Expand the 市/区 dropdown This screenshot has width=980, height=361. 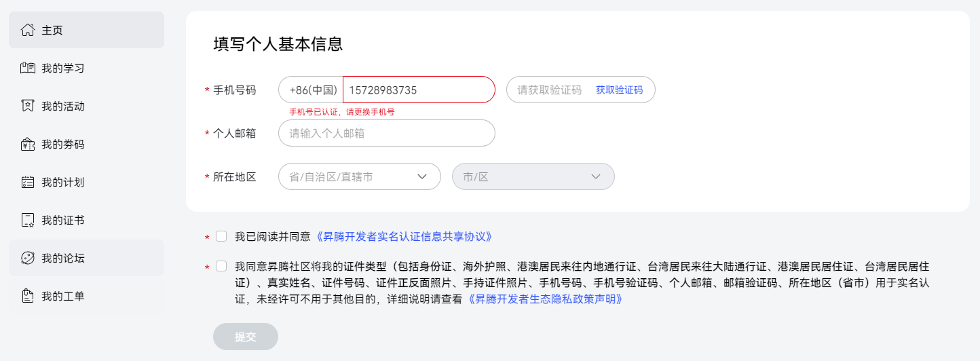point(533,176)
